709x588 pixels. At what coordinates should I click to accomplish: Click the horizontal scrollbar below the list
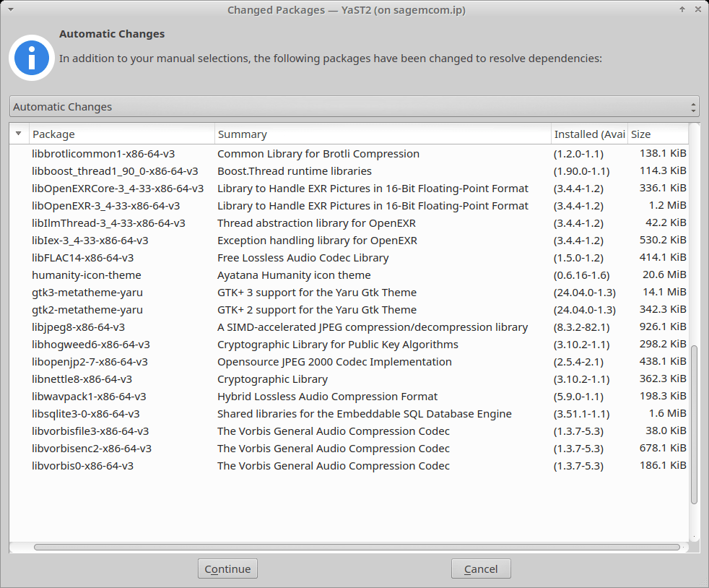click(x=356, y=548)
